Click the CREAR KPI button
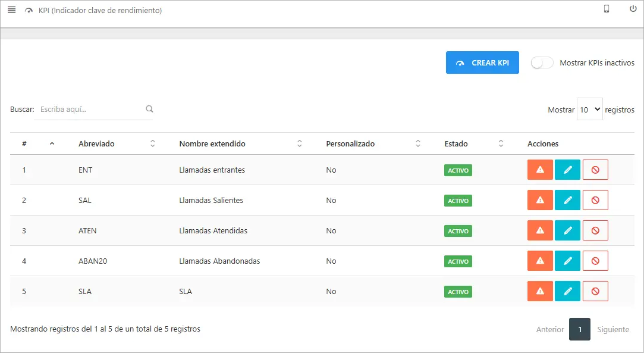644x353 pixels. point(482,62)
